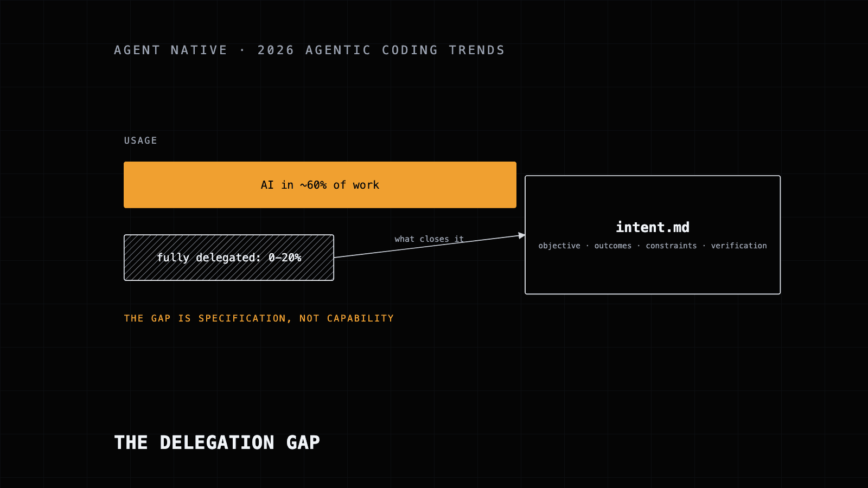
Task: Select the hatched 'fully delegated: 0–20%' box
Action: coord(229,258)
